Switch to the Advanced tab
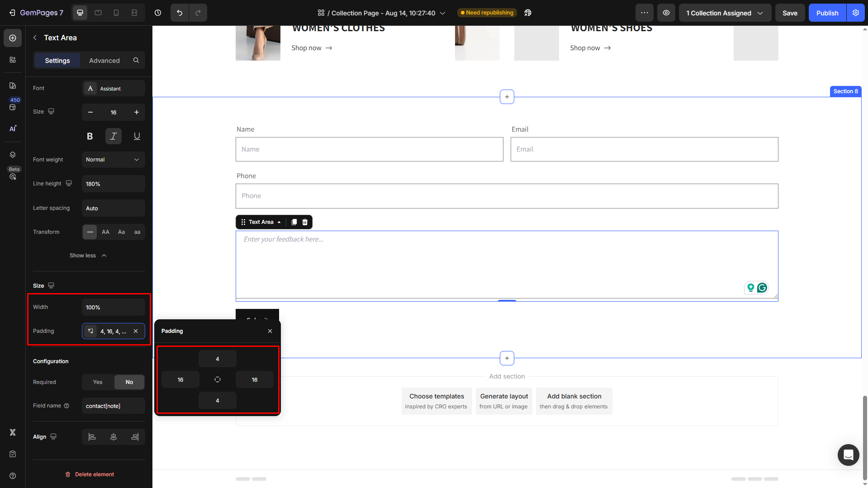Image resolution: width=868 pixels, height=488 pixels. click(104, 61)
